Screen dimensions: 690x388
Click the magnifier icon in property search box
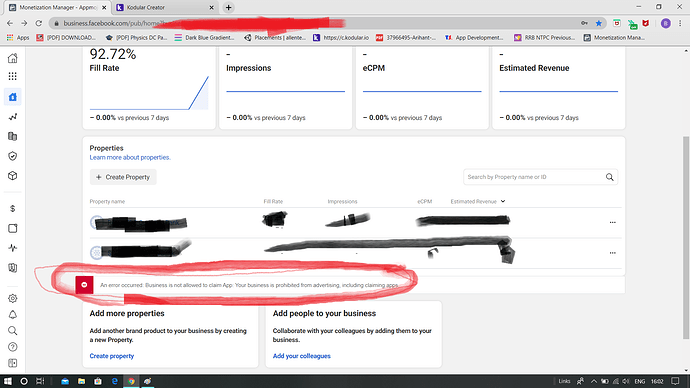pos(609,177)
